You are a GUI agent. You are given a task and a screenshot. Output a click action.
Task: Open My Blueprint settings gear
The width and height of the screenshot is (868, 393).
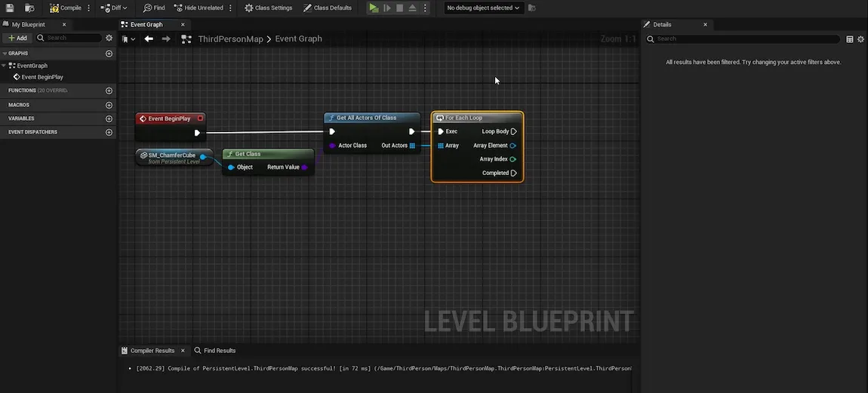tap(109, 38)
